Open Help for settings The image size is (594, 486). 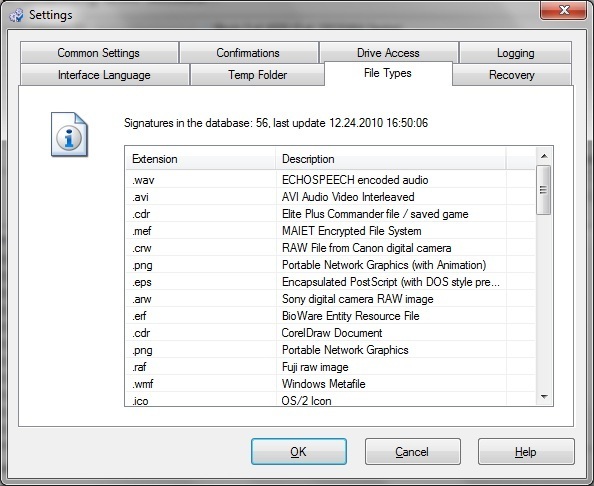[x=526, y=452]
